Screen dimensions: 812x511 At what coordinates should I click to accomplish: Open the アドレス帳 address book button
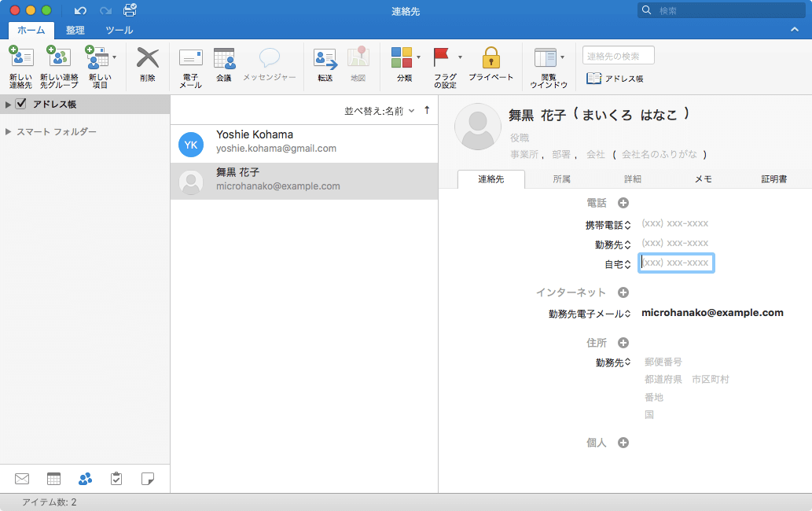[x=615, y=79]
